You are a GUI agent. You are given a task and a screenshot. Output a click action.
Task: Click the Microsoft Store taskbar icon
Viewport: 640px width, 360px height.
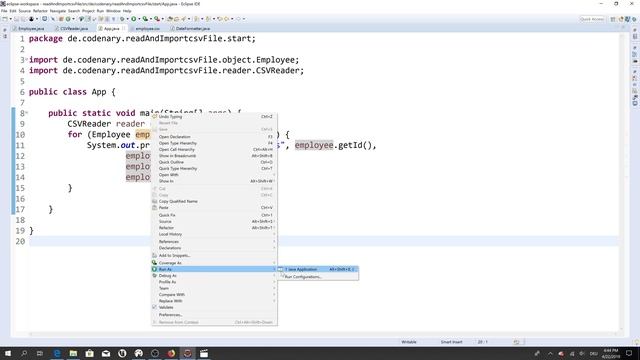coord(89,353)
